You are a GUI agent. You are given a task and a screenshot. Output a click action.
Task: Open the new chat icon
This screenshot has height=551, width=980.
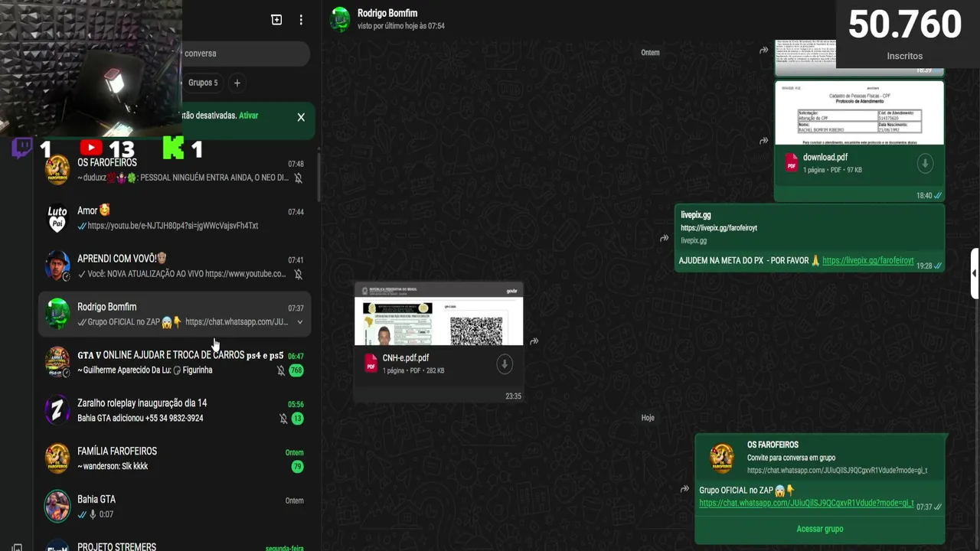coord(276,20)
